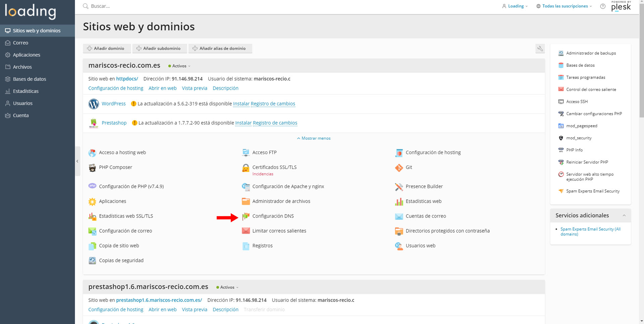The width and height of the screenshot is (644, 324).
Task: Open the WordPress logo icon
Action: [94, 104]
